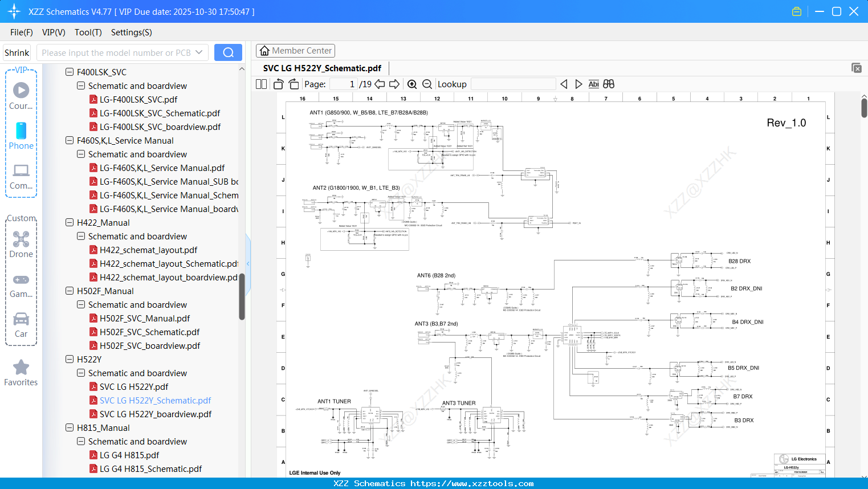Zoom out of the schematic

[x=427, y=84]
